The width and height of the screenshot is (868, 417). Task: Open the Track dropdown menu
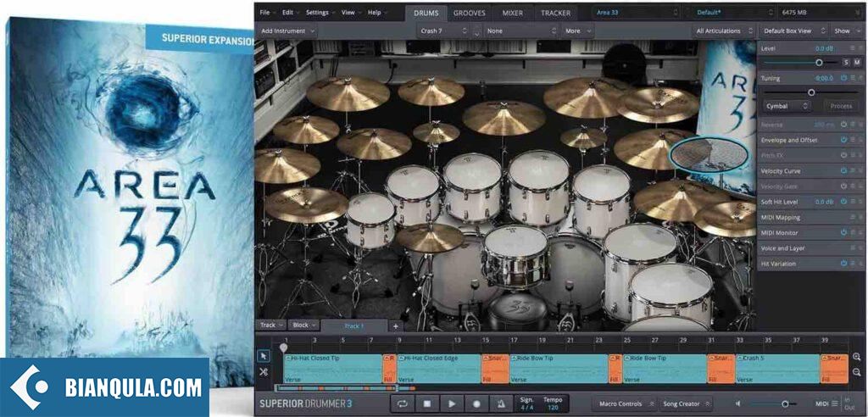pyautogui.click(x=271, y=325)
